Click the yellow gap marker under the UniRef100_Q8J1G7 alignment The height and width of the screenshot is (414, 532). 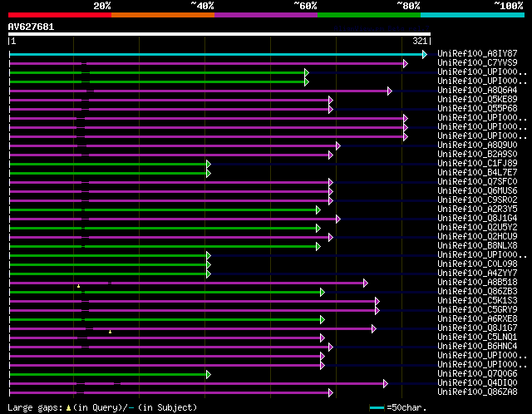110,332
